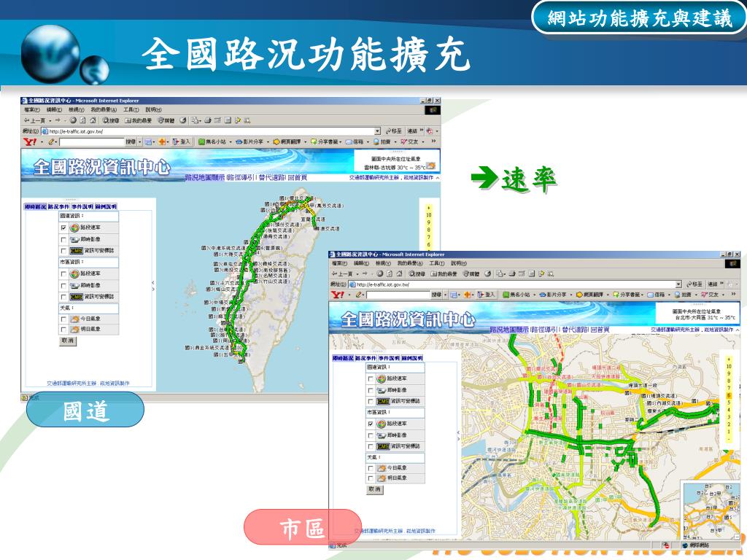The width and height of the screenshot is (747, 560).
Task: Switch to the 事件說明 tab in the Taipei map window
Action: [389, 358]
